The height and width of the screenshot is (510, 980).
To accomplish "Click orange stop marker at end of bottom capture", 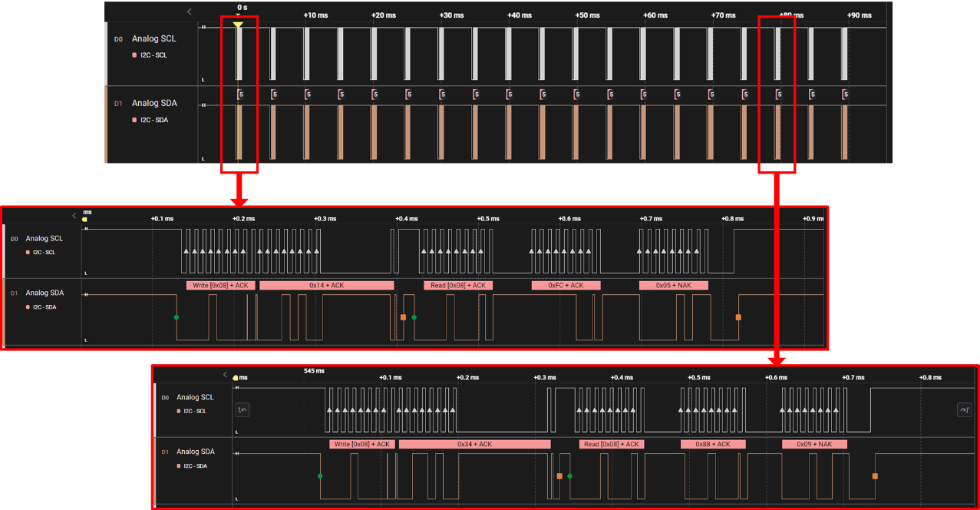I will 875,476.
